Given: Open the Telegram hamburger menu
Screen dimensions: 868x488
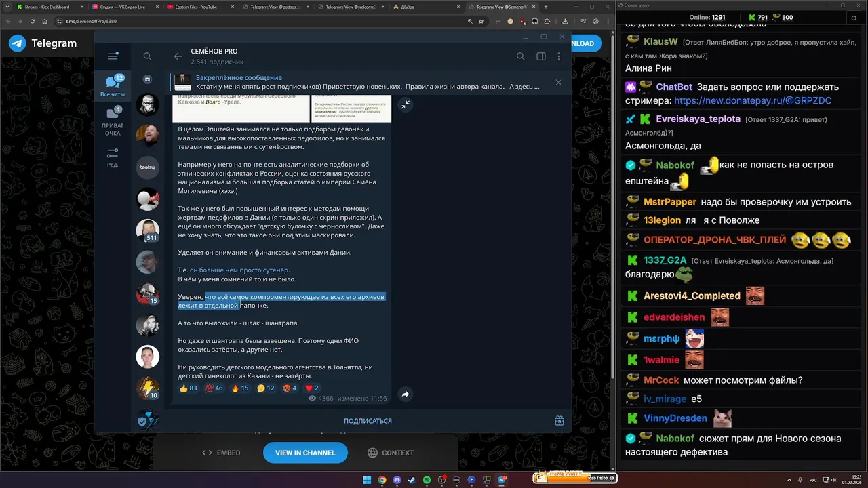Looking at the screenshot, I should [x=113, y=56].
